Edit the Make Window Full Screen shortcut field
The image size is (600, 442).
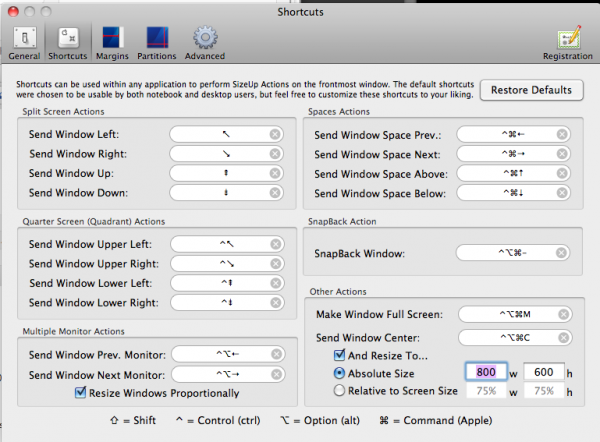(x=515, y=315)
